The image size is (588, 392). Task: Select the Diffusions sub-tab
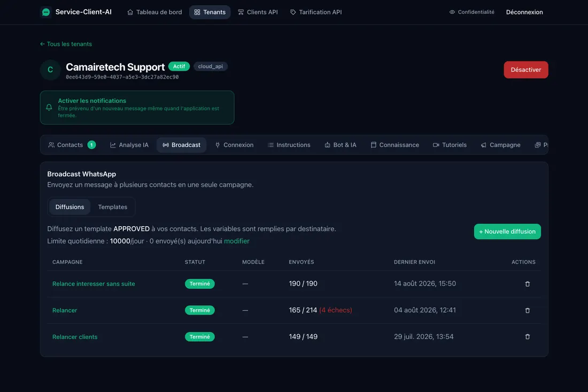69,207
